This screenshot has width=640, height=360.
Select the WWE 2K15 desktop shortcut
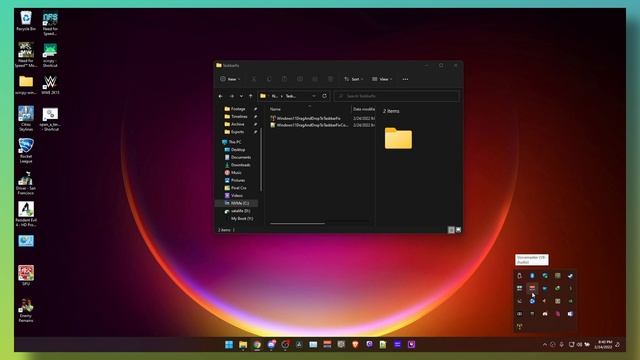pos(50,85)
